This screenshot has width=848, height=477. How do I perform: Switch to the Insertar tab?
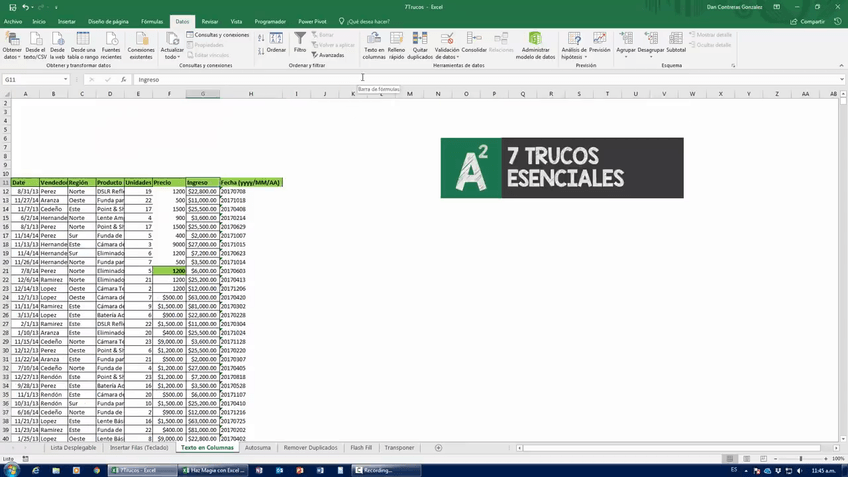coord(67,22)
